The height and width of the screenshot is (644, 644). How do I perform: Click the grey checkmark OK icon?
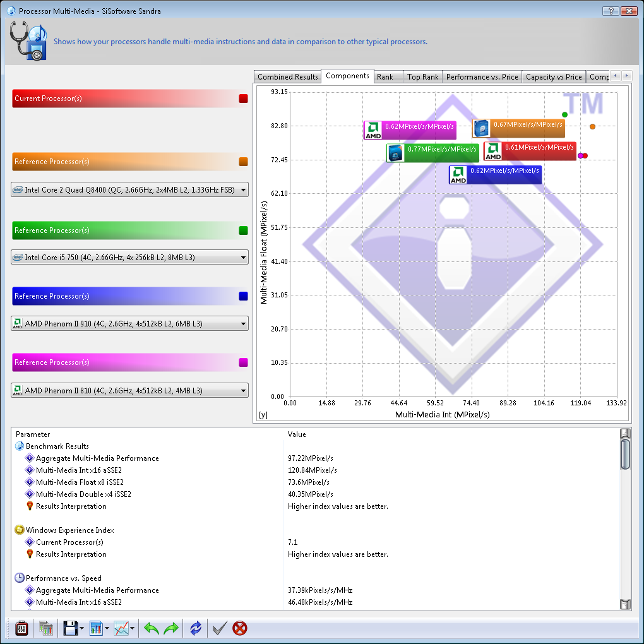tap(220, 628)
